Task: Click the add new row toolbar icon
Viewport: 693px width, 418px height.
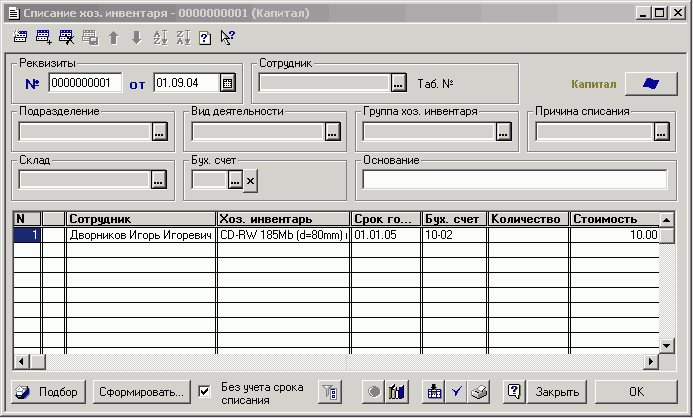Action: pyautogui.click(x=43, y=37)
